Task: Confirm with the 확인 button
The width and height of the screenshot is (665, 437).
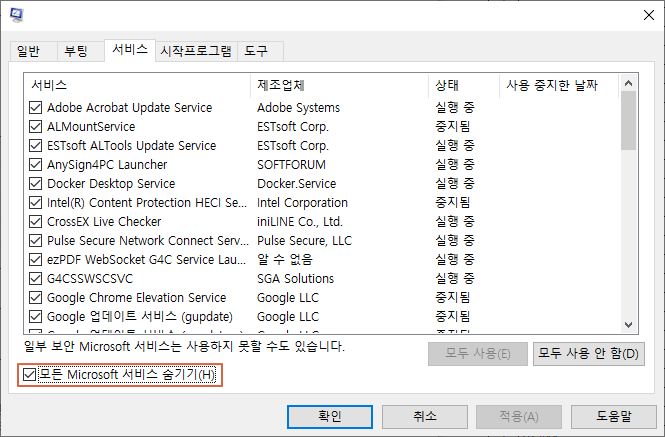Action: [330, 417]
